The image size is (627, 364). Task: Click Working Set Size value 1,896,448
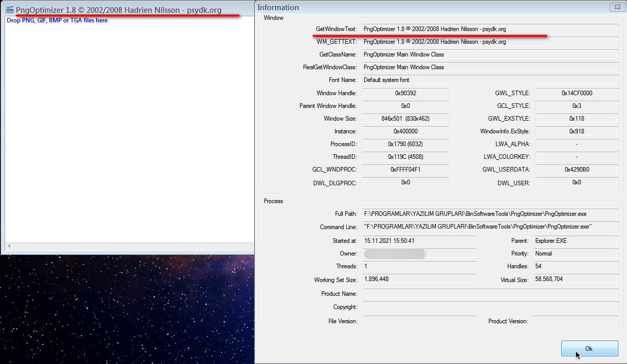pos(419,279)
